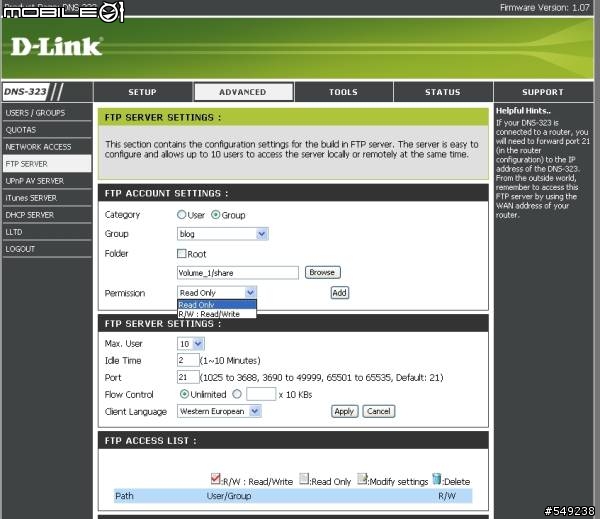Viewport: 600px width, 519px height.
Task: Click the Add button
Action: [339, 293]
